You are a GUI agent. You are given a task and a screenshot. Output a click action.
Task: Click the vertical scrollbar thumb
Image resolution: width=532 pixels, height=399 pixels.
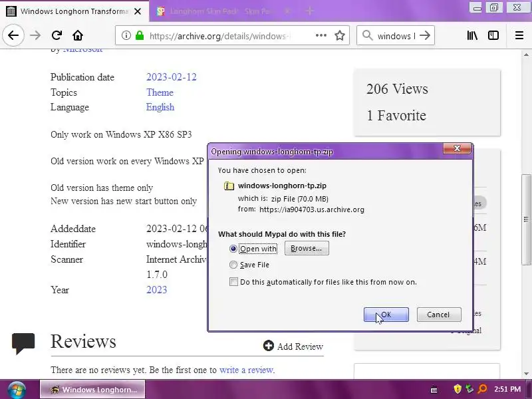526,219
